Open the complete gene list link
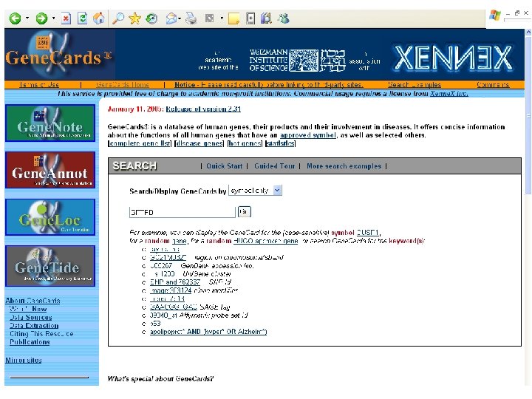The width and height of the screenshot is (532, 399). point(140,143)
